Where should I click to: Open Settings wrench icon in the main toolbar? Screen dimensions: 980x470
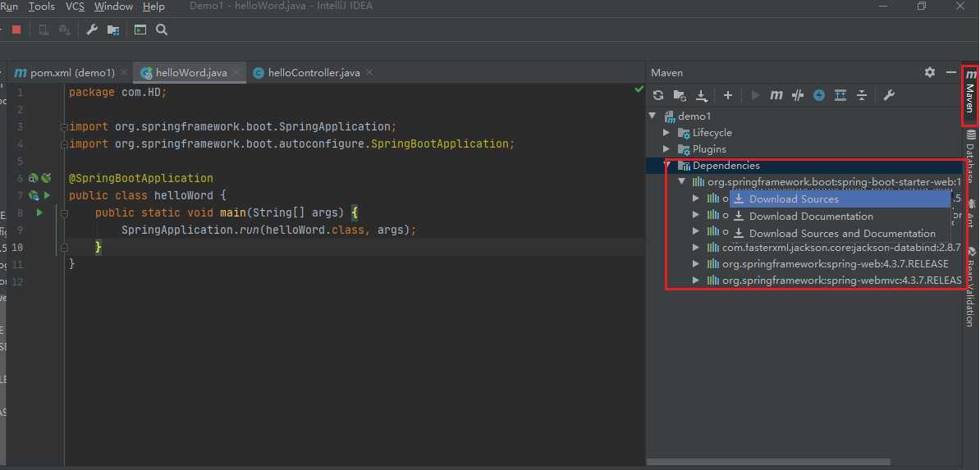tap(92, 30)
